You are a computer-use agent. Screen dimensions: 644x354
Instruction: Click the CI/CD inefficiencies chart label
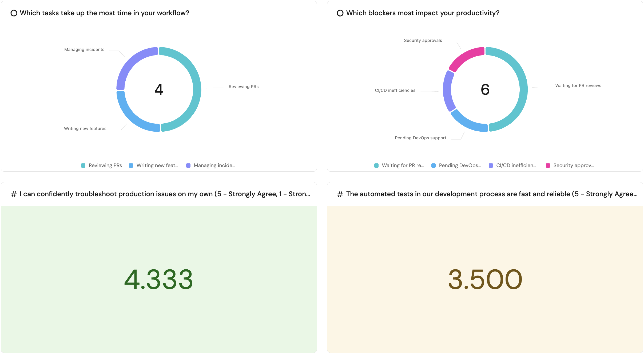coord(395,91)
